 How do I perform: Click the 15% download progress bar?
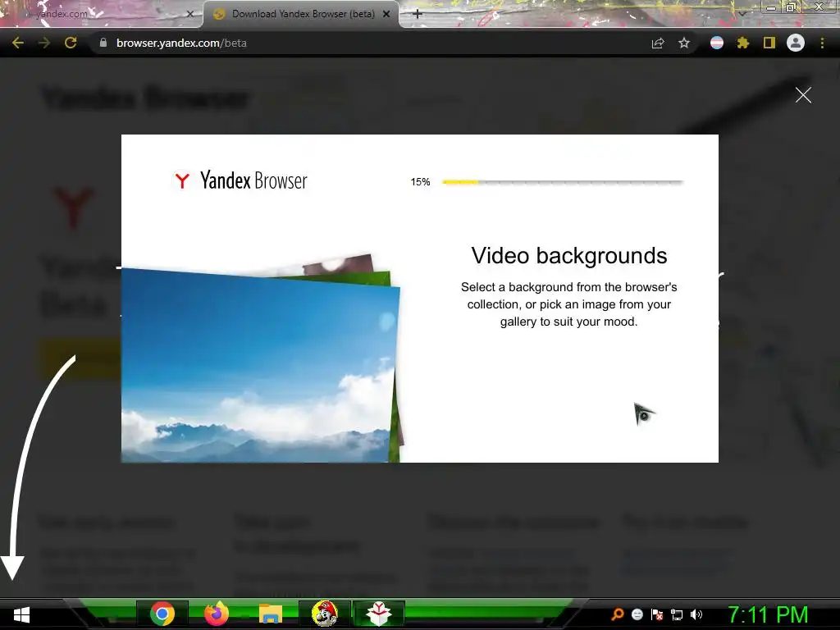pos(563,182)
